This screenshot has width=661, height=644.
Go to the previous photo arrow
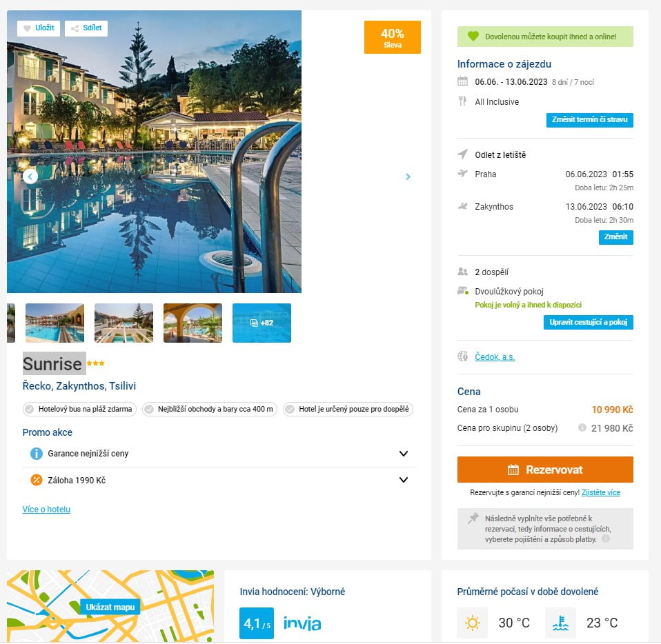coord(30,177)
